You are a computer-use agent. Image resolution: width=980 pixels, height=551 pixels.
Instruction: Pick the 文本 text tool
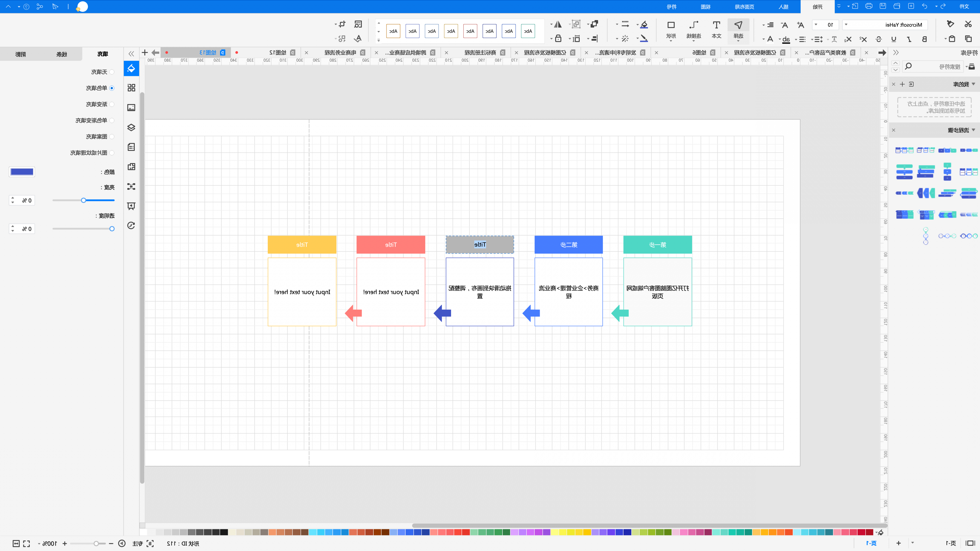tap(716, 30)
